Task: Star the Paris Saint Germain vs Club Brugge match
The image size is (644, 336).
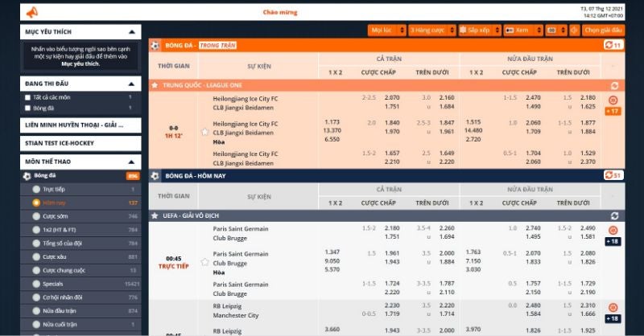Action: pos(204,262)
